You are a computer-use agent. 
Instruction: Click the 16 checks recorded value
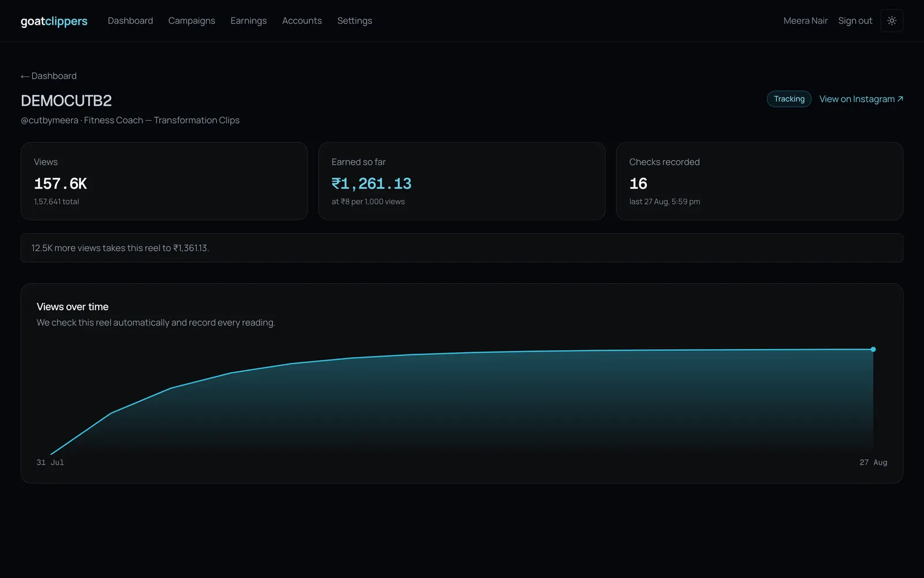pos(638,184)
